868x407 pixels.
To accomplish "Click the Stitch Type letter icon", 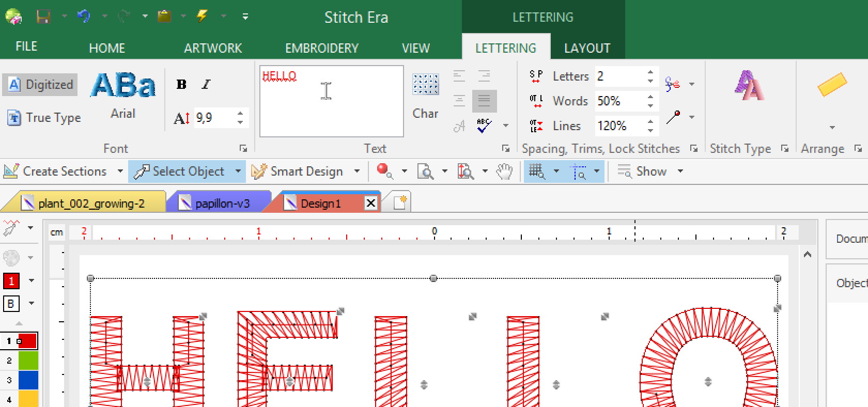I will point(749,85).
